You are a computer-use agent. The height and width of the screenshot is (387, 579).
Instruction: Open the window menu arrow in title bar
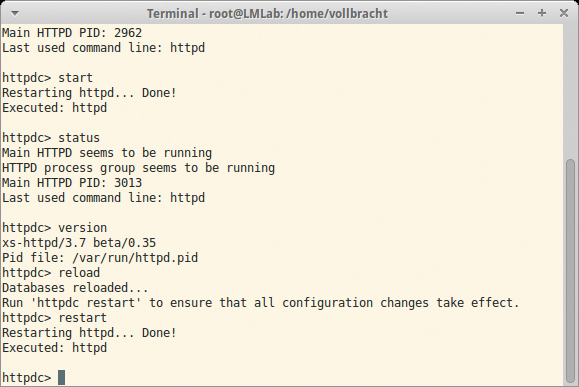tap(15, 14)
